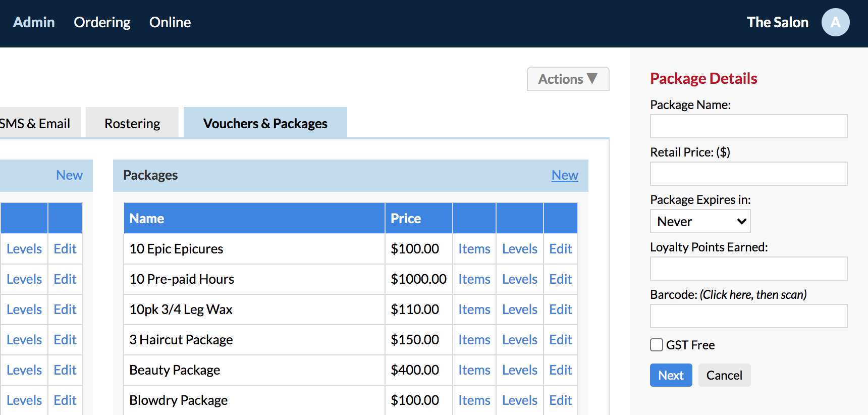Toggle the GST Free checkbox
Screen dimensions: 868x415
tap(657, 345)
